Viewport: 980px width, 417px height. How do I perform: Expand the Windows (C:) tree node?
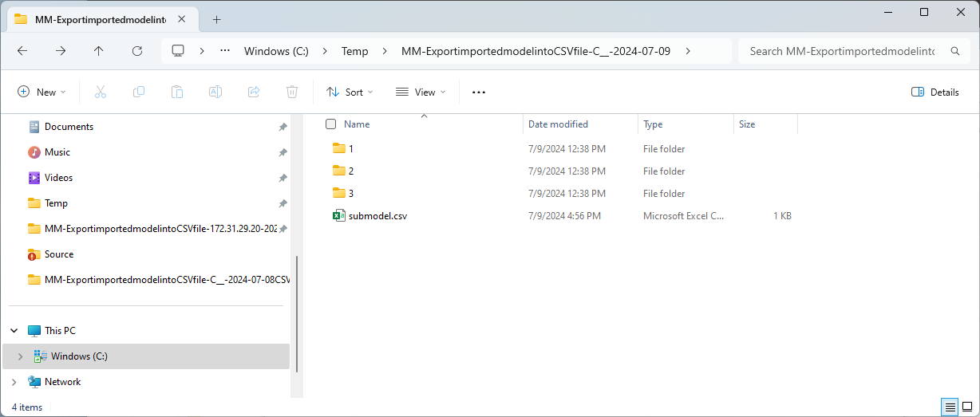coord(20,356)
